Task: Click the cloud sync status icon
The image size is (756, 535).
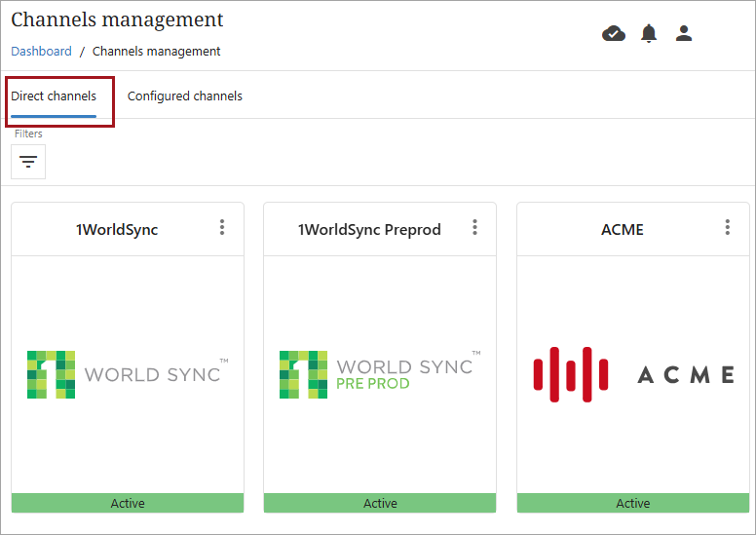Action: [614, 34]
